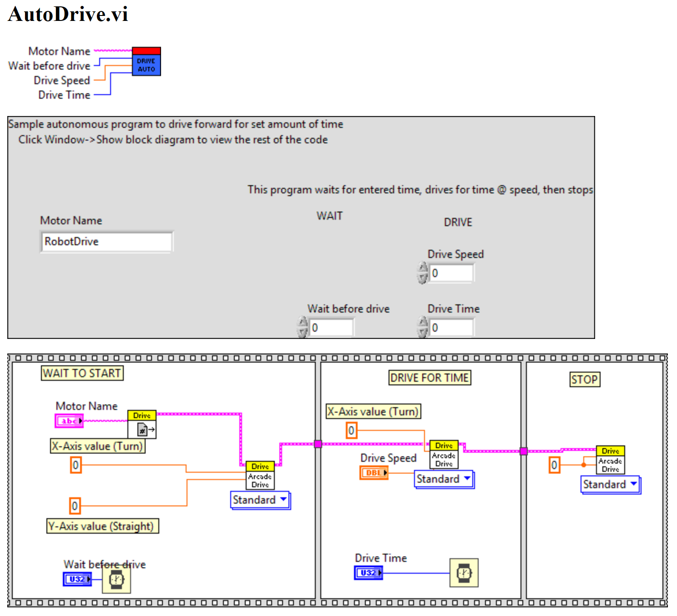Image resolution: width=677 pixels, height=616 pixels.
Task: Select the Motor Name string terminal (abc)
Action: 69,421
